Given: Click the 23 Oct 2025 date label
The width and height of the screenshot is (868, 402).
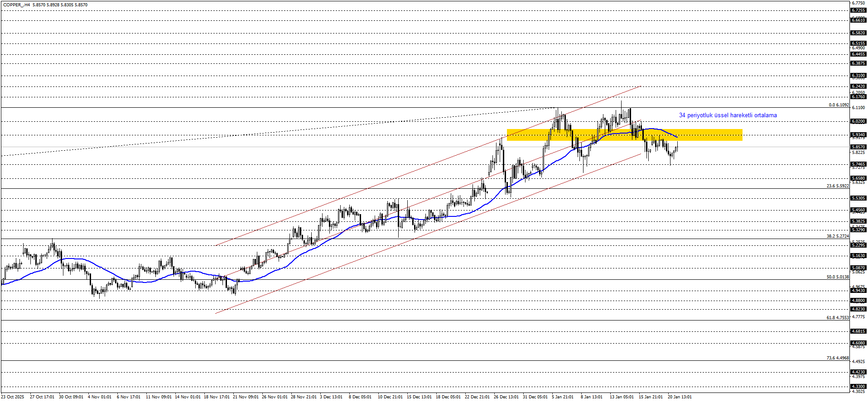Looking at the screenshot, I should 13,397.
